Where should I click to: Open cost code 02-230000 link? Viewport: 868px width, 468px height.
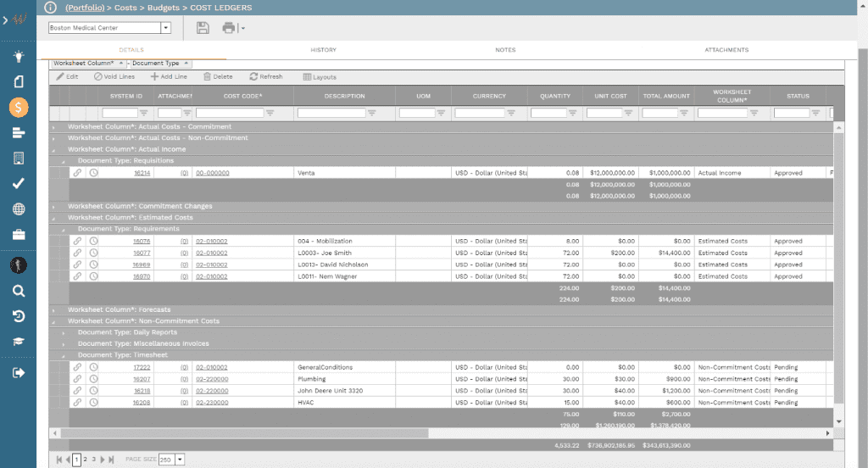click(x=212, y=403)
